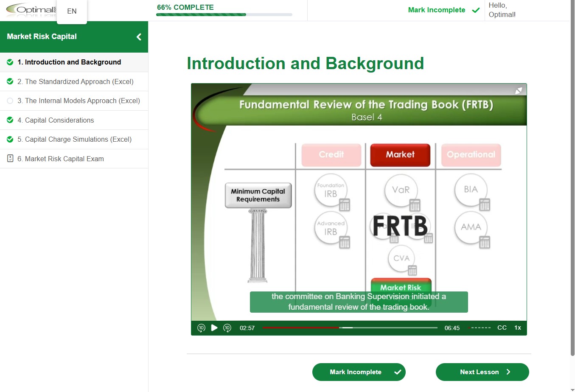575x392 pixels.
Task: Click checkmark next to Capital Charge Simulations
Action: 10,140
